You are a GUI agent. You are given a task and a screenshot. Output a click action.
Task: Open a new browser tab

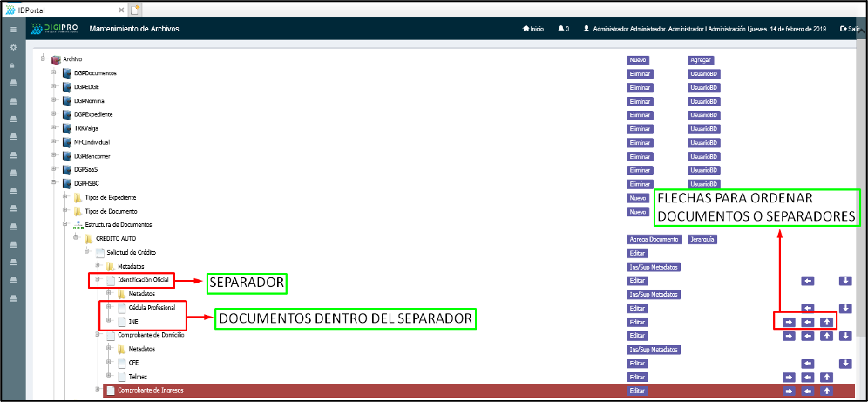pos(135,9)
